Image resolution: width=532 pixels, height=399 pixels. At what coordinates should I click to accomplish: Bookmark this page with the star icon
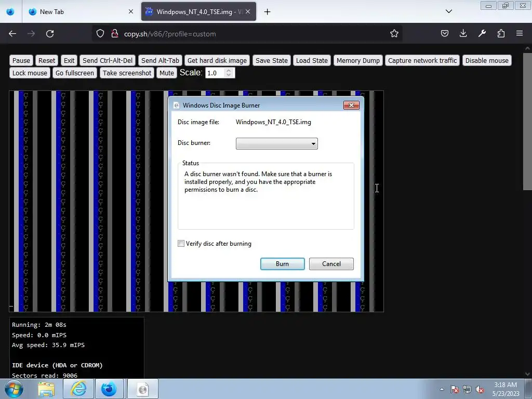tap(394, 34)
